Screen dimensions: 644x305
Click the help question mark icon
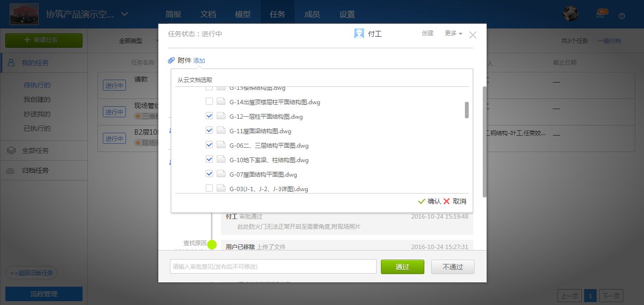(x=622, y=15)
